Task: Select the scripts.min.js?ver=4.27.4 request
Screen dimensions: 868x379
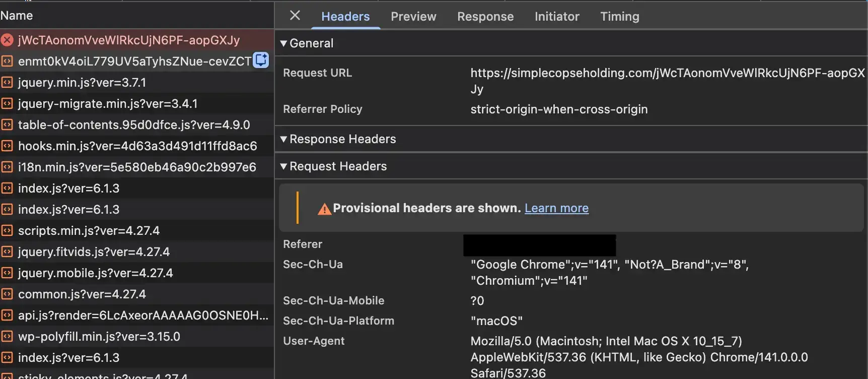Action: click(x=137, y=230)
